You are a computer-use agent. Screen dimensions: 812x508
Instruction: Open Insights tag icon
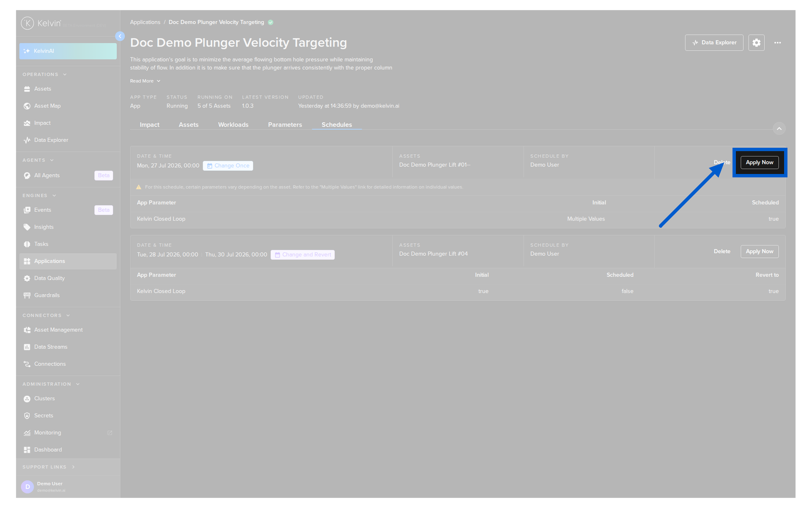tap(27, 227)
